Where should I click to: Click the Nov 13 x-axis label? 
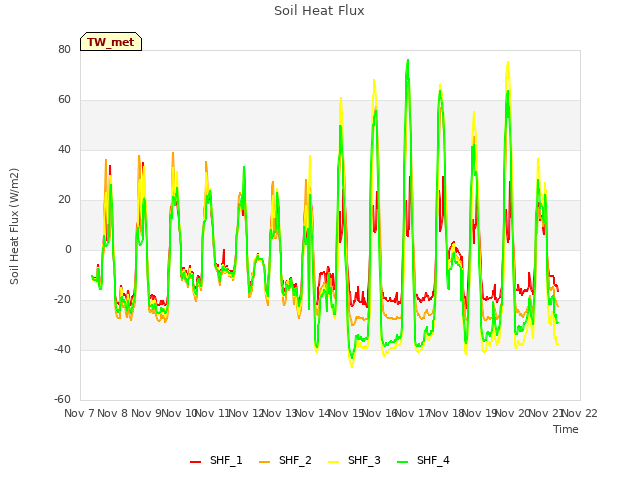pos(279,413)
